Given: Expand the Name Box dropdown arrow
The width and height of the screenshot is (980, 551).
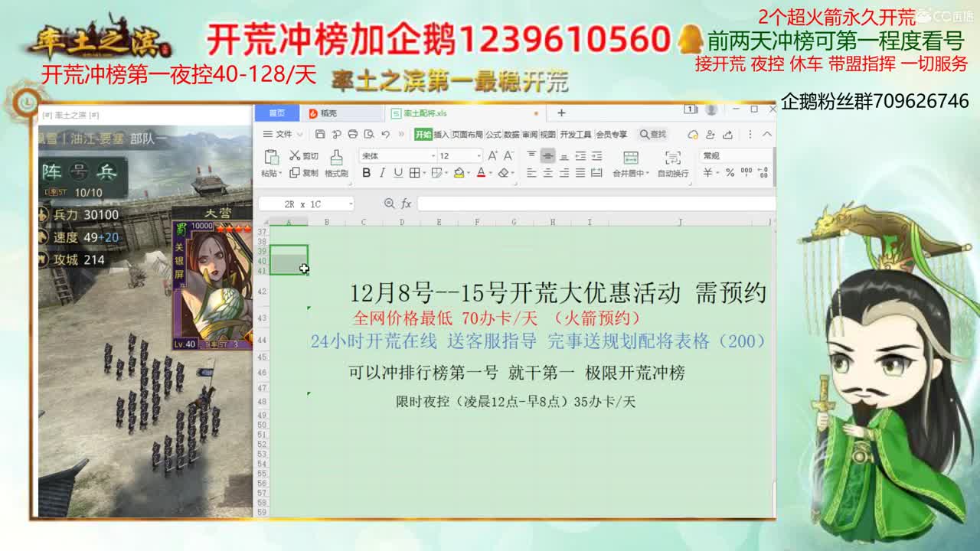Looking at the screenshot, I should pos(351,204).
